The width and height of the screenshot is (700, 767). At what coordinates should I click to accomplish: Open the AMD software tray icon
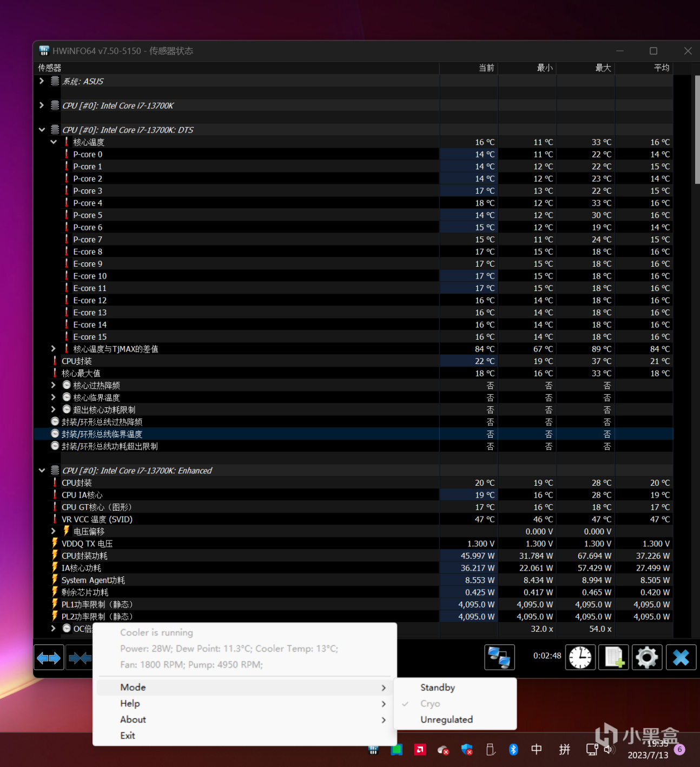pyautogui.click(x=420, y=750)
